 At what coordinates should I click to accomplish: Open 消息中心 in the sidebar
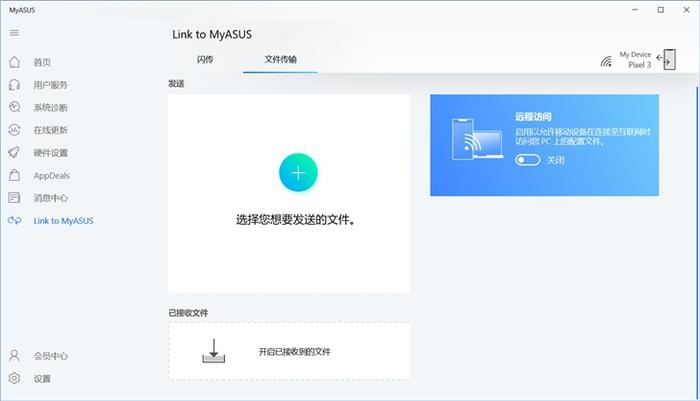(x=50, y=198)
